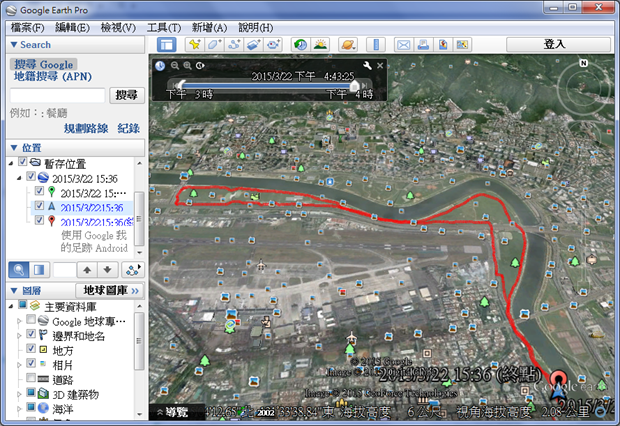
Task: Toggle green placemark start point checkbox
Action: [x=39, y=191]
